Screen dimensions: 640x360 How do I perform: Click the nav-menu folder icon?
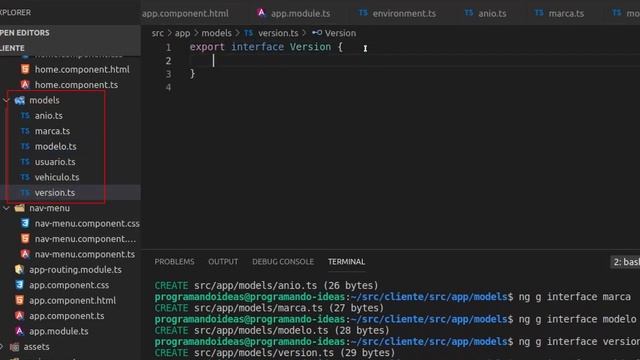coord(20,208)
